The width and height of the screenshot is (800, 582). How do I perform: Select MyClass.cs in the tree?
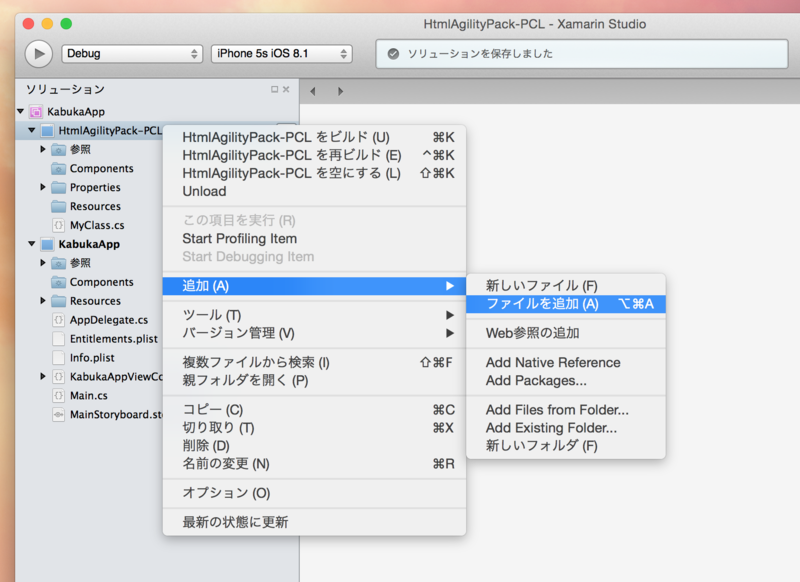click(97, 225)
